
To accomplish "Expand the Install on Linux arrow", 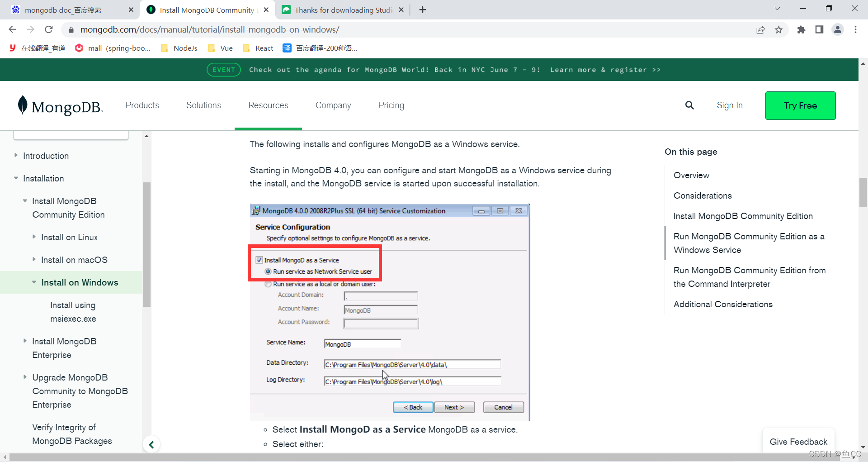I will pyautogui.click(x=34, y=237).
